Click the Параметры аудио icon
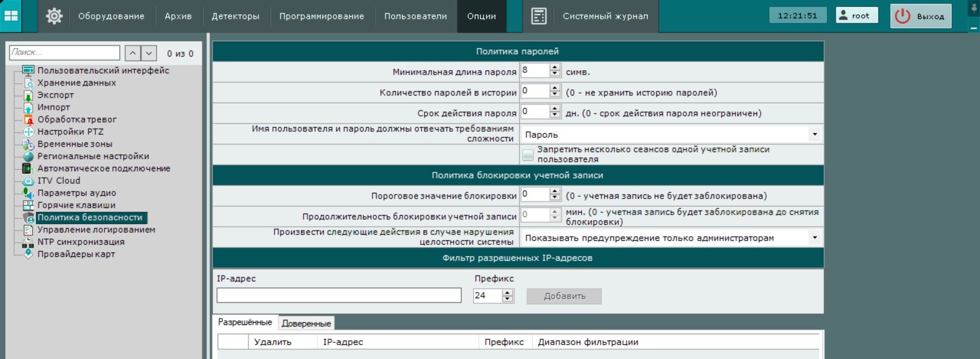Viewport: 980px width, 359px height. coord(29,193)
